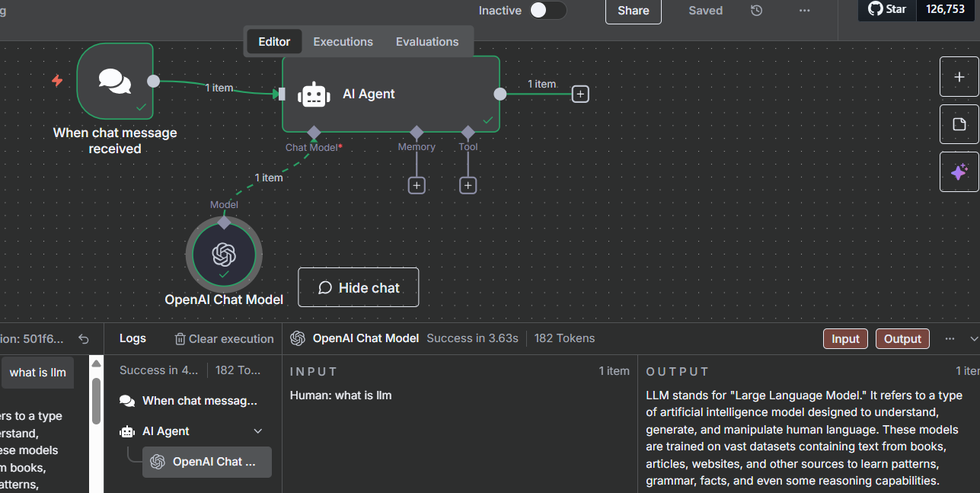Add a Memory sub-node with plus
Viewport: 980px width, 493px height.
[x=417, y=185]
